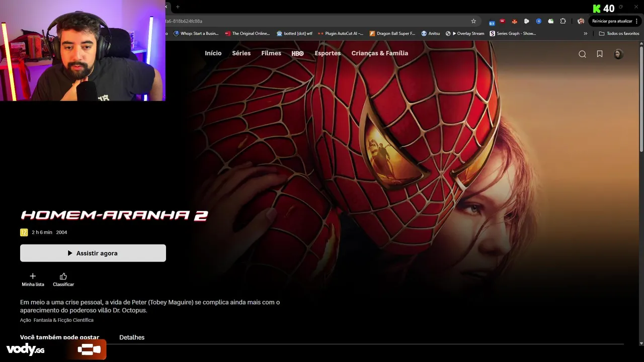The height and width of the screenshot is (362, 644).
Task: Open the Dragon Ball Super F... bookmark
Action: pos(392,34)
